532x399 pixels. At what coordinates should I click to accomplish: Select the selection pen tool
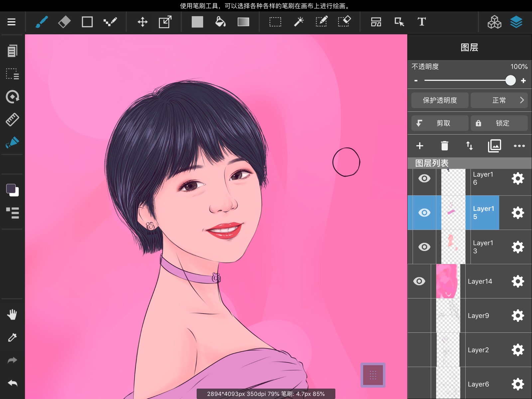322,22
